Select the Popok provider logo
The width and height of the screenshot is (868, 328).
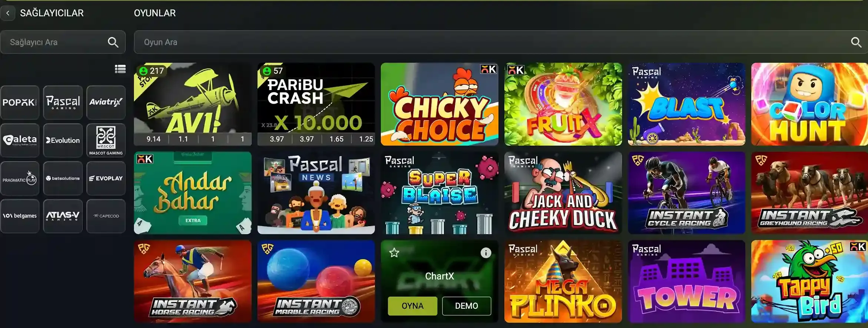pyautogui.click(x=20, y=103)
